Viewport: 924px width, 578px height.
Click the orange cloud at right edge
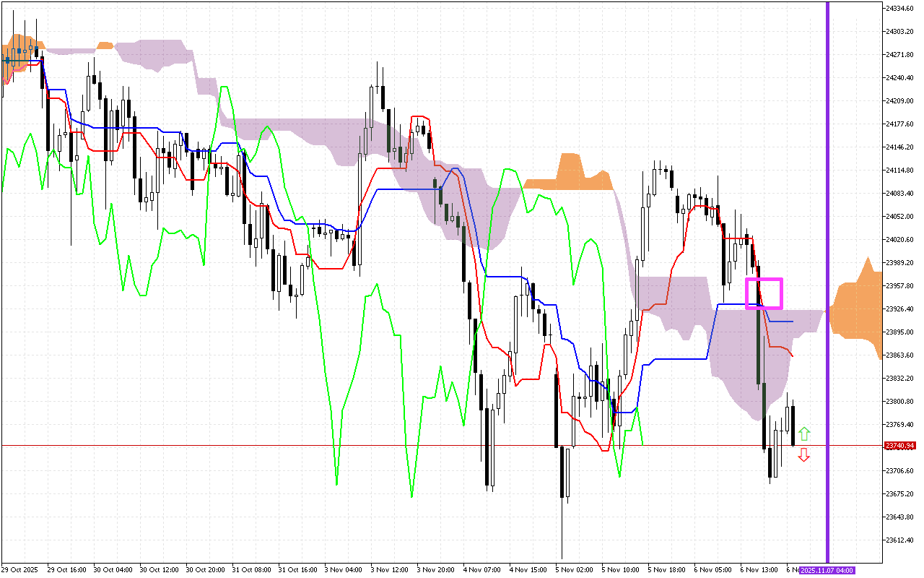click(x=859, y=311)
